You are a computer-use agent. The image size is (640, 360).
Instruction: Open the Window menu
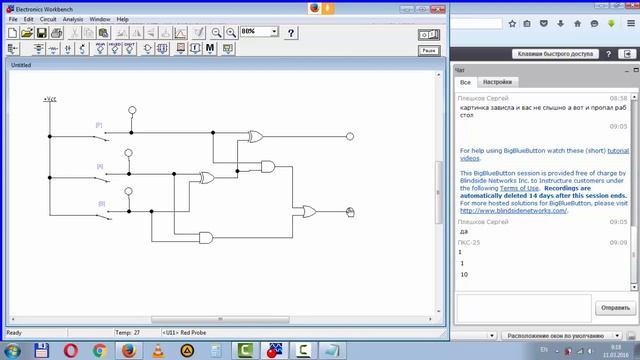(x=100, y=19)
